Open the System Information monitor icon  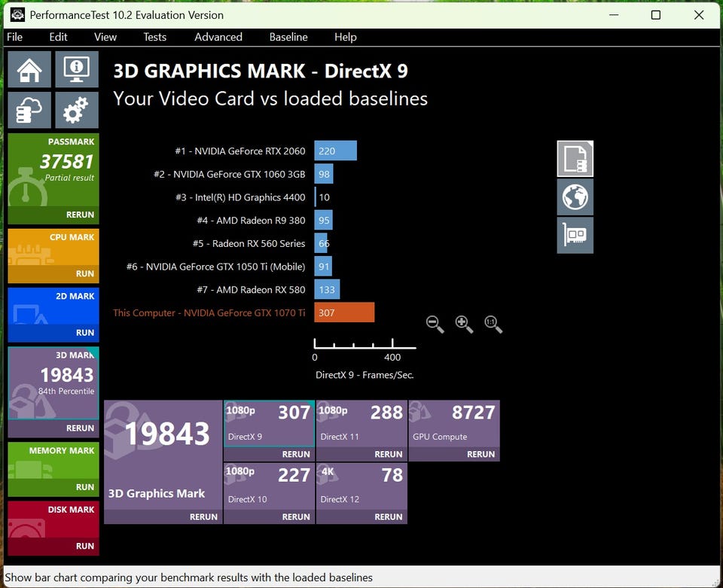point(77,69)
